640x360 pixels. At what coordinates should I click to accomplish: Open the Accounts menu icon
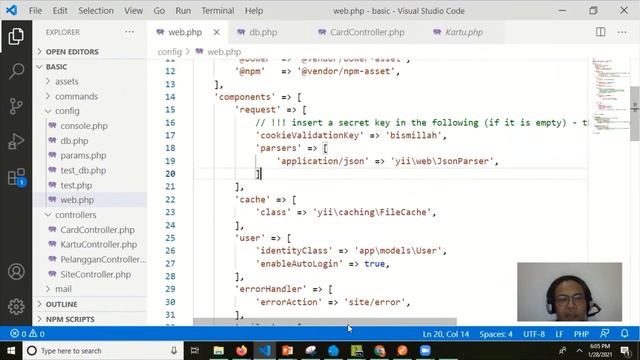[16, 272]
